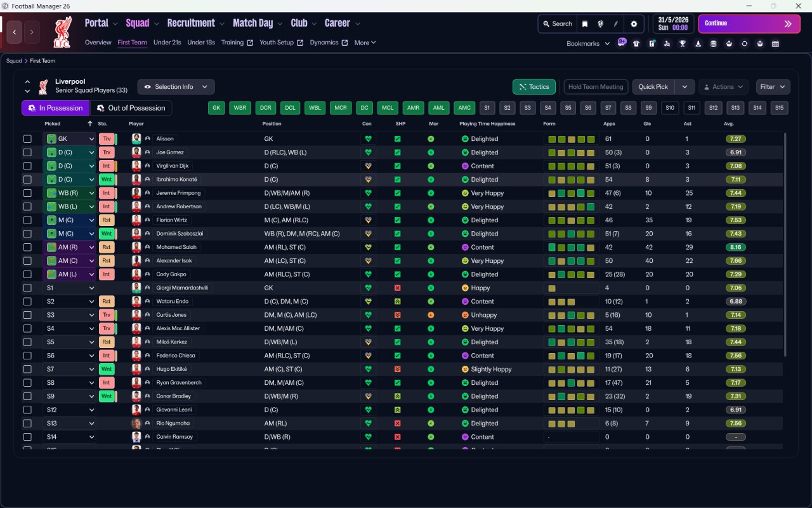Select the S10 substitute slot button
The height and width of the screenshot is (508, 812).
coord(669,108)
